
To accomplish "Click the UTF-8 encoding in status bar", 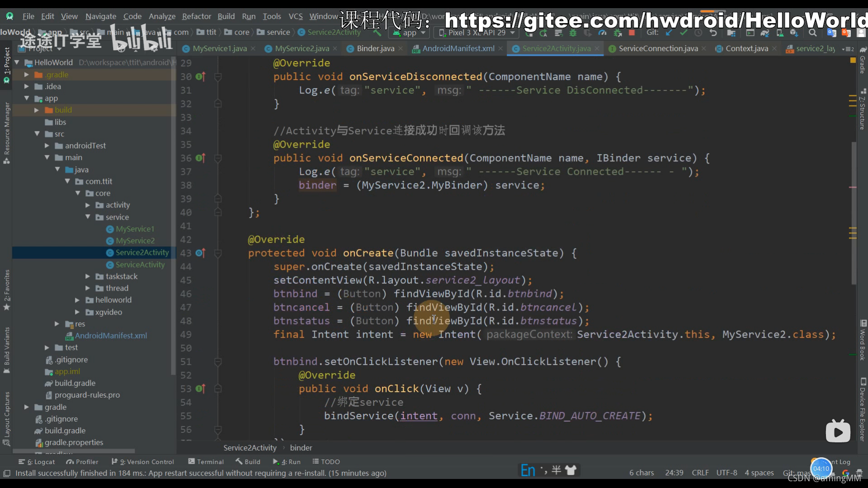I will pyautogui.click(x=726, y=473).
